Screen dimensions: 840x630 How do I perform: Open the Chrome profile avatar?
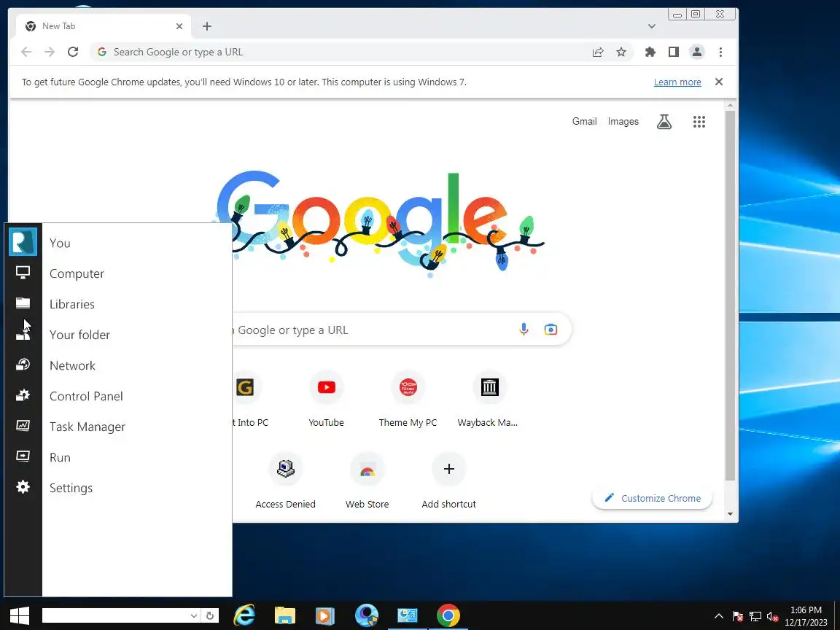pyautogui.click(x=697, y=52)
